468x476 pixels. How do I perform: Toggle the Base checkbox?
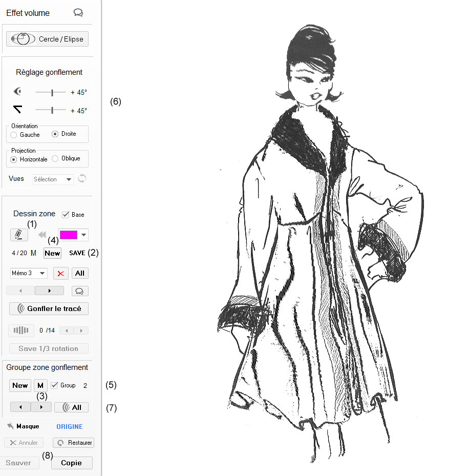(66, 215)
